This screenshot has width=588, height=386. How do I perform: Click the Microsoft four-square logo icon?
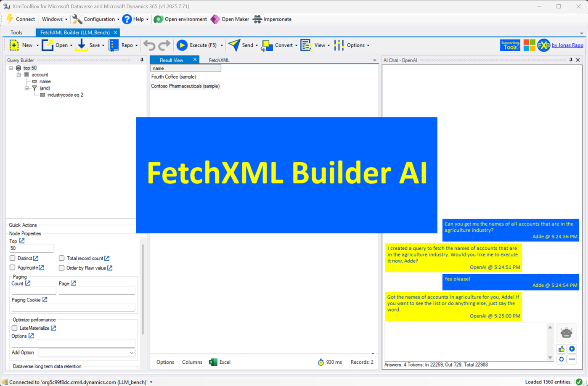click(x=530, y=45)
